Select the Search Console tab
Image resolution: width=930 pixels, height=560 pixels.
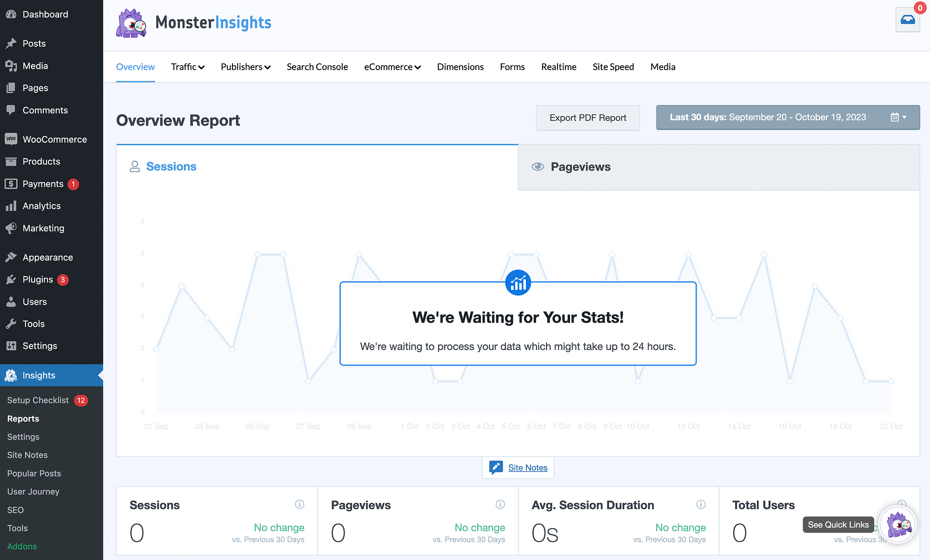(318, 66)
